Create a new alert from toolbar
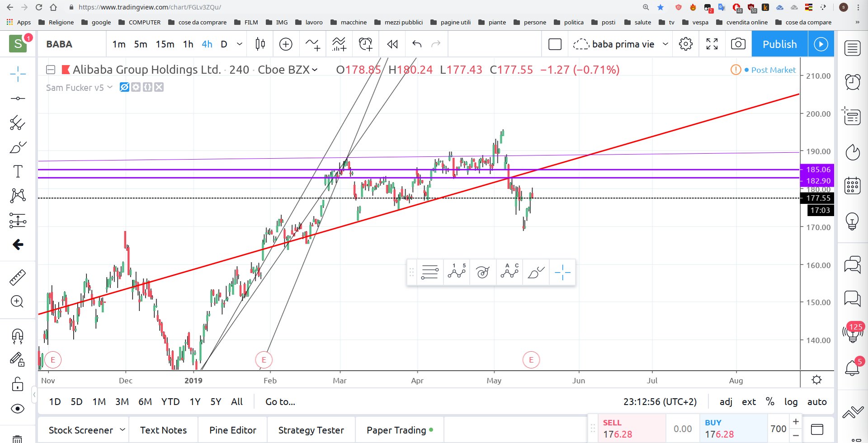The image size is (868, 443). coord(365,44)
